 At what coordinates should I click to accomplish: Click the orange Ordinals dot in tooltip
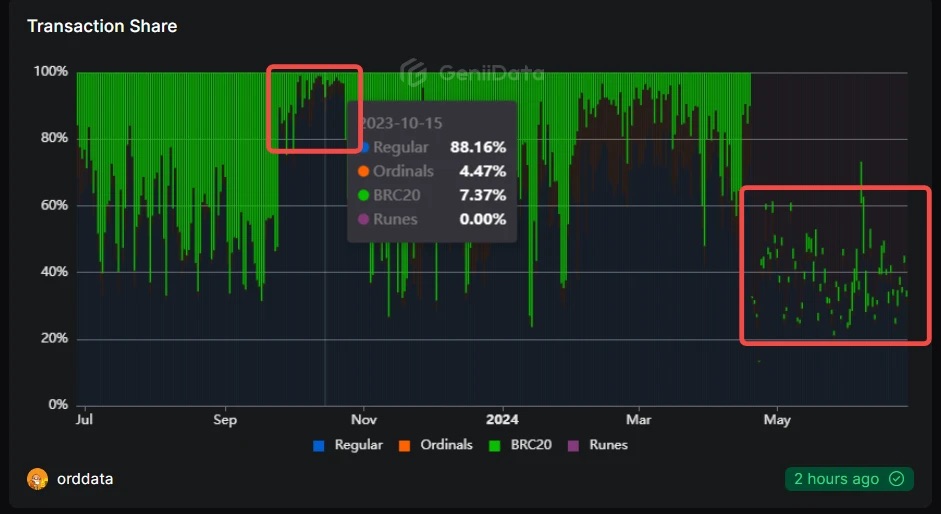point(365,171)
